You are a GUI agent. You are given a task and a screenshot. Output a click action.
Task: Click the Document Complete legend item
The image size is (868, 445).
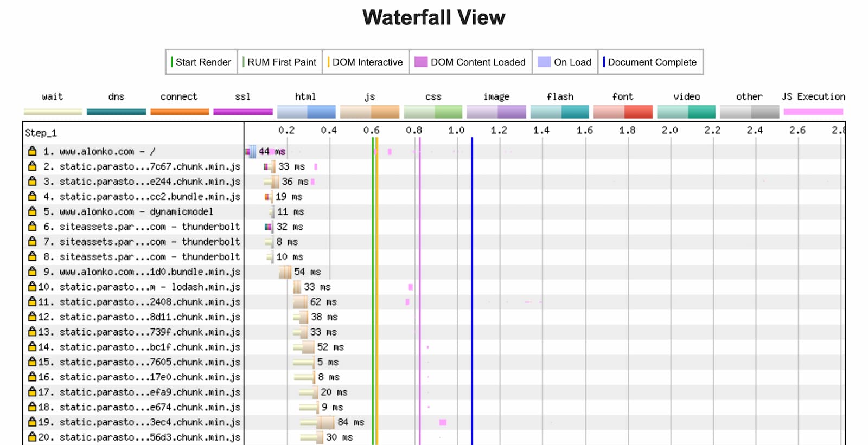(x=650, y=62)
